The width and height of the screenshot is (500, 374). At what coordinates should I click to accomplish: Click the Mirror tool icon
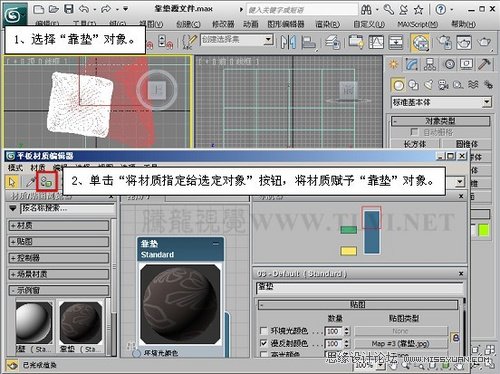(288, 42)
